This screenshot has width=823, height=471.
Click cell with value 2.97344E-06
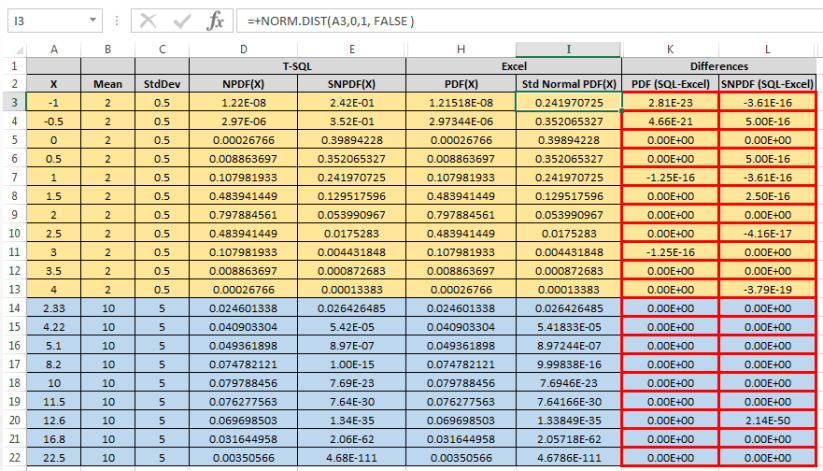pyautogui.click(x=461, y=121)
